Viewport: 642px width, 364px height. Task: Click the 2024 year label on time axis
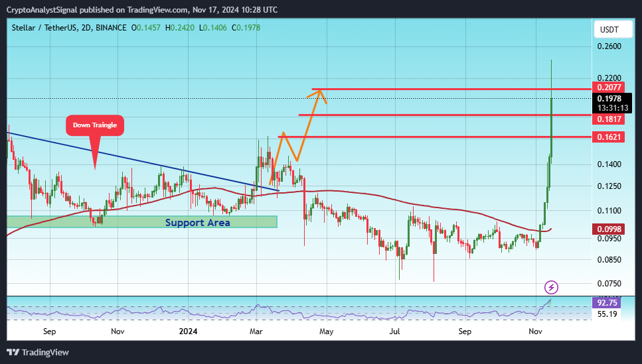coord(188,332)
